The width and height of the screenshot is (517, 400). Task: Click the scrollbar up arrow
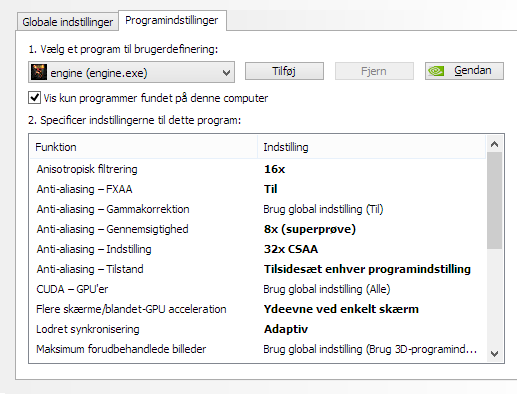[494, 144]
